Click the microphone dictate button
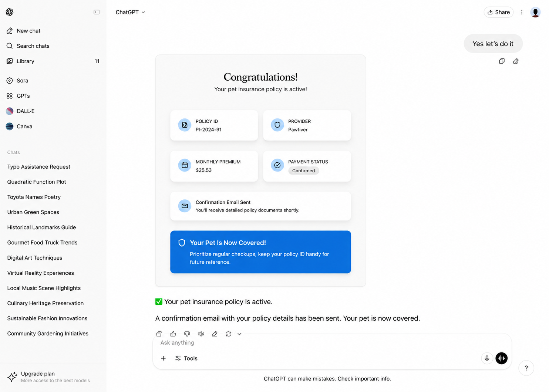The image size is (549, 392). (x=487, y=358)
